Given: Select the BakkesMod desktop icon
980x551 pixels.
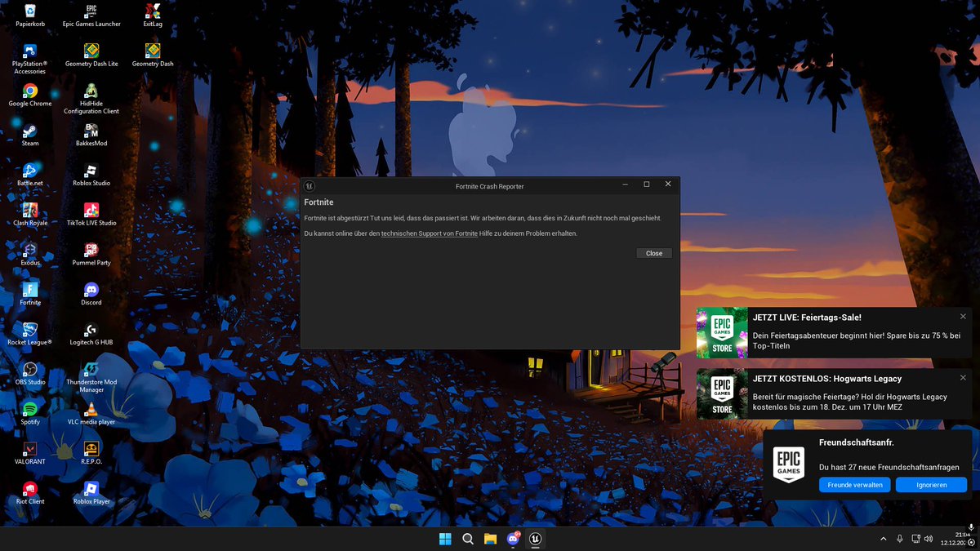Looking at the screenshot, I should (x=91, y=135).
